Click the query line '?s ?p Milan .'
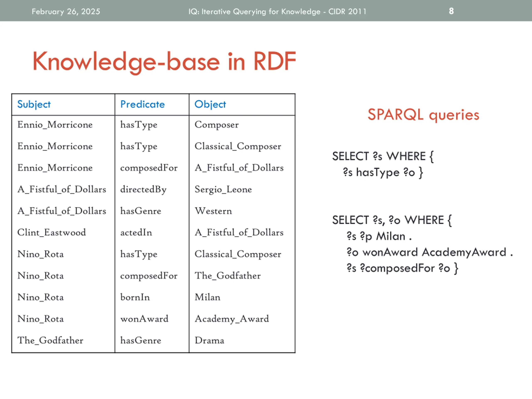This screenshot has width=532, height=399. click(x=379, y=236)
